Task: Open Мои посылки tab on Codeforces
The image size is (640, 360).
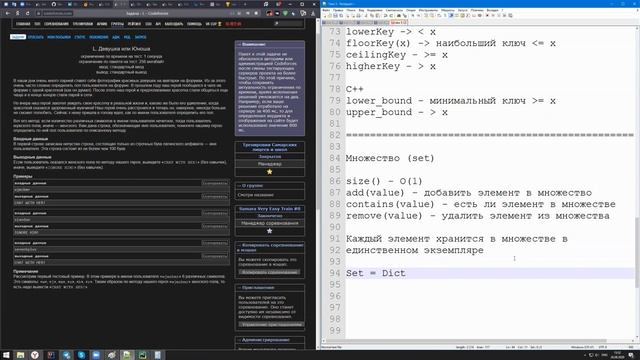Action: click(x=59, y=37)
